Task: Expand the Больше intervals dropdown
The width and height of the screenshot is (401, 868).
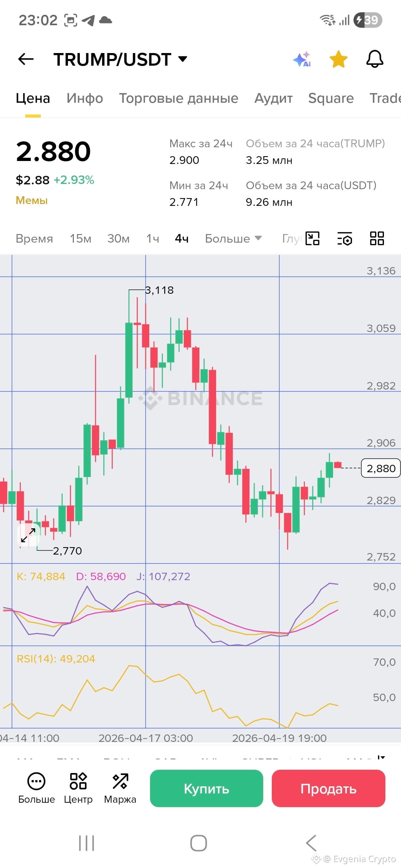Action: [234, 239]
